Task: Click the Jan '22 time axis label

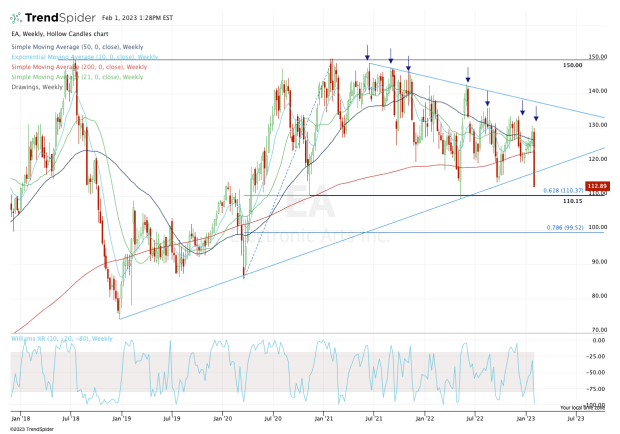Action: click(424, 419)
